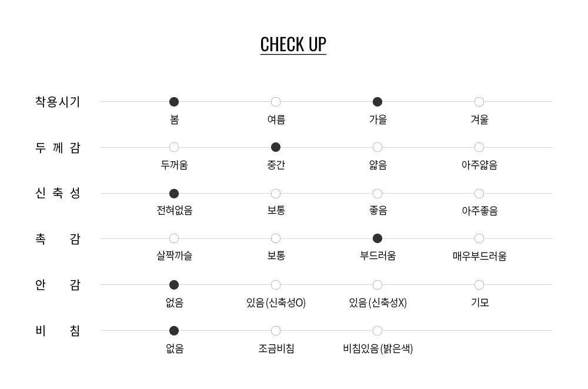The image size is (588, 389).
Task: Pick the 두꺼움 thickness circle
Action: (174, 147)
